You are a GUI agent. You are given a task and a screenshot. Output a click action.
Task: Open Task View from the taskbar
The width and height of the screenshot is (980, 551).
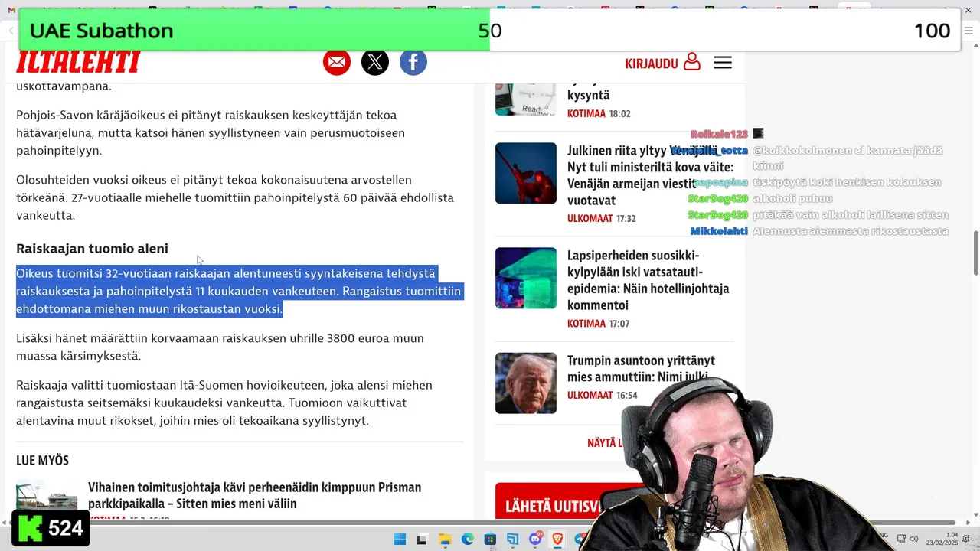coord(421,540)
